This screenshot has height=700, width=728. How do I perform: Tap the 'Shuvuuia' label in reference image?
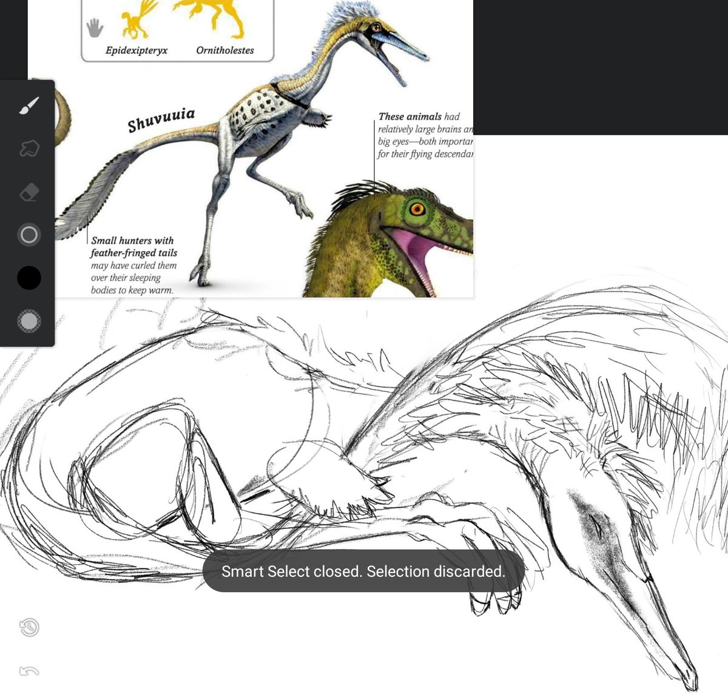pos(161,119)
